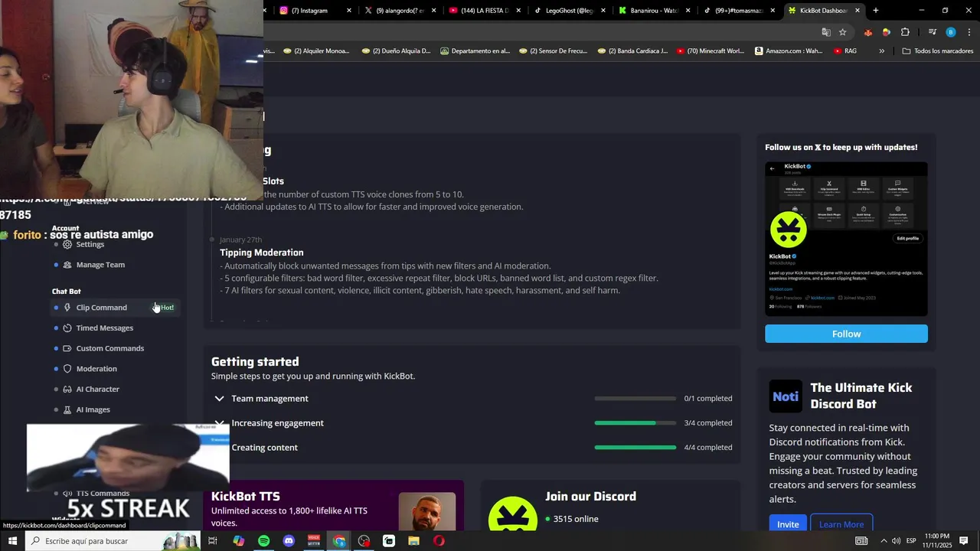Open the Departamento en al... bookmark
980x551 pixels.
475,51
